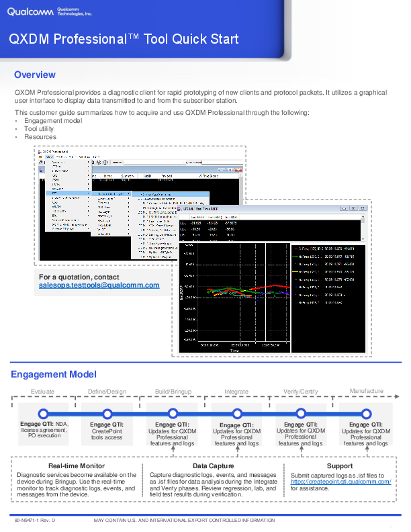Click the RSRP window vertical scrollbar
The width and height of the screenshot is (411, 532).
pos(363,227)
